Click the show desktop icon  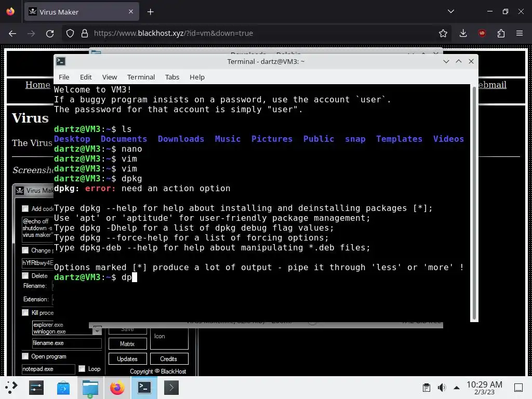click(x=518, y=388)
